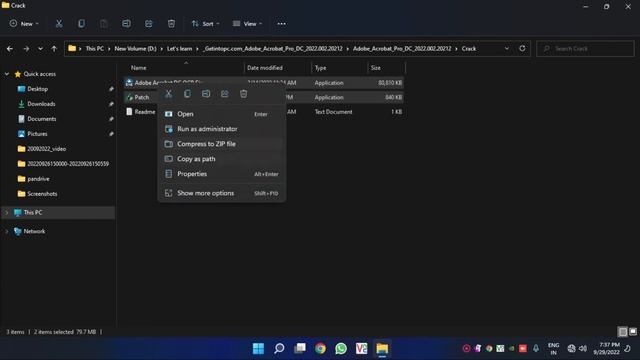This screenshot has width=640, height=360.
Task: Click Delete icon in the context menu
Action: coord(244,94)
